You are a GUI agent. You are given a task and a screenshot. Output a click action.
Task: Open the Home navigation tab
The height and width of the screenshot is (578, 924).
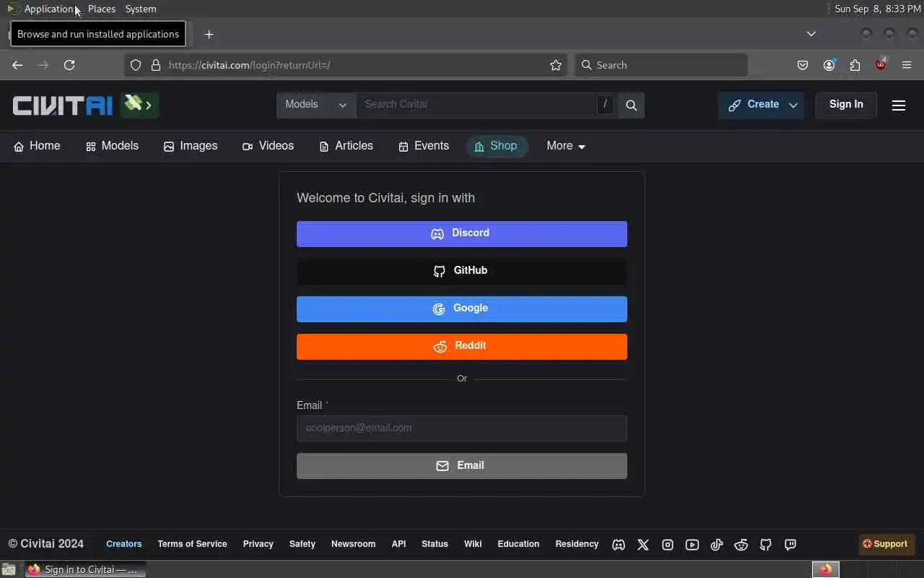point(37,146)
